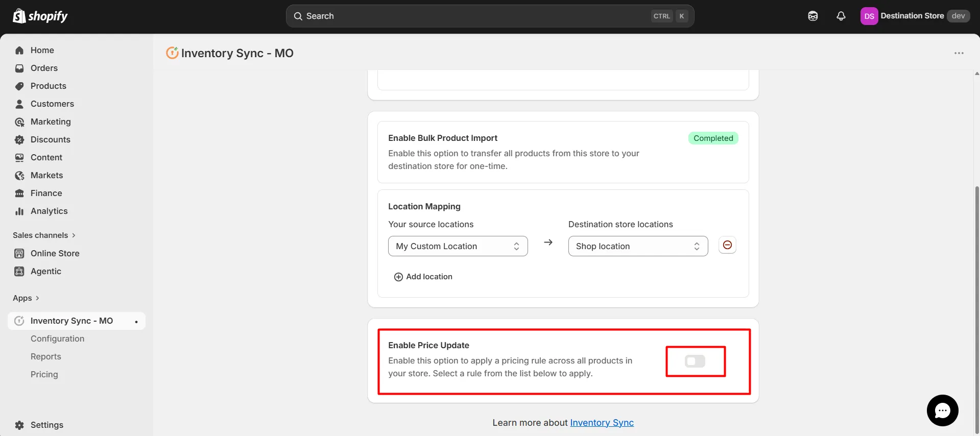Click the Discounts badge icon
The width and height of the screenshot is (980, 436).
(19, 139)
